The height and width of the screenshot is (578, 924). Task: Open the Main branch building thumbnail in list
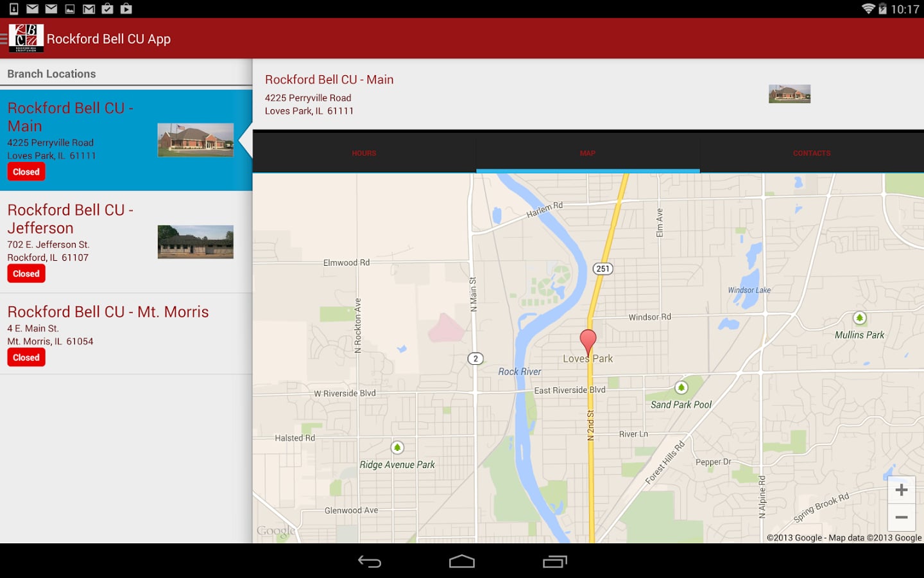(x=196, y=140)
